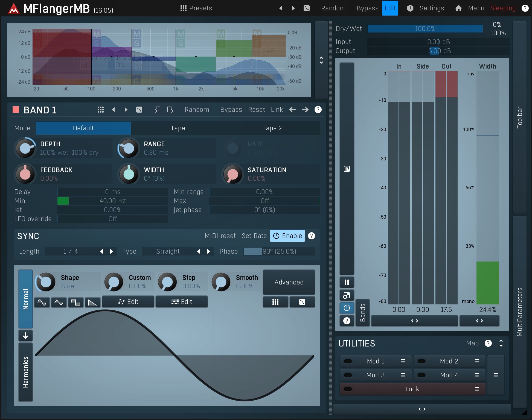532x420 pixels.
Task: Copy Band 1 settings icon
Action: click(157, 110)
